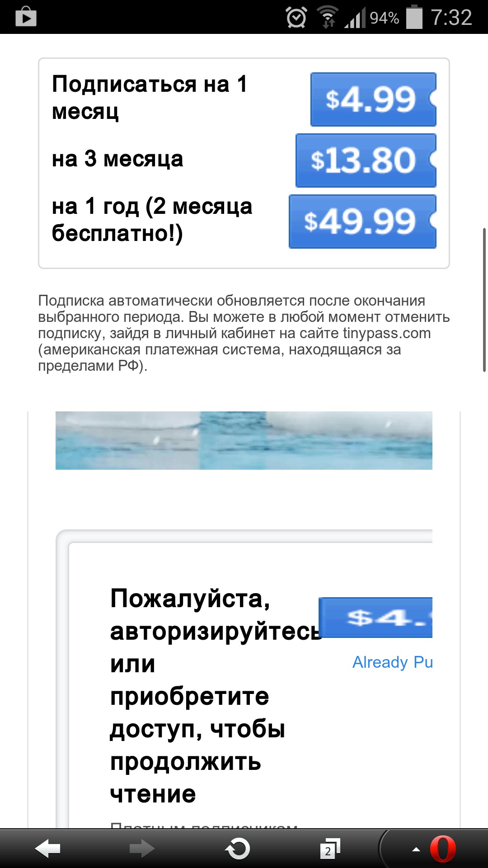
Task: Choose the $13.80 three-month plan
Action: pos(366,160)
